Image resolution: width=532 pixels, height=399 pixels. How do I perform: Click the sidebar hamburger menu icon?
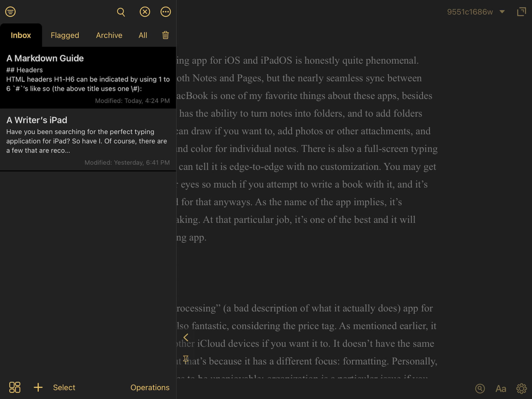click(10, 11)
